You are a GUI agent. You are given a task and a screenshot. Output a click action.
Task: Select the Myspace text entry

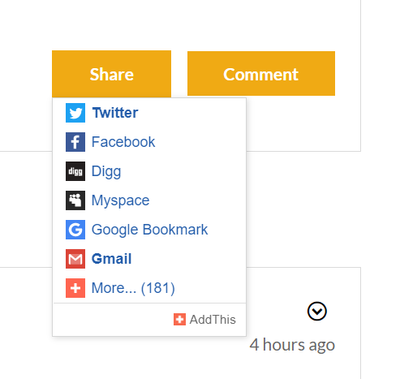point(120,201)
